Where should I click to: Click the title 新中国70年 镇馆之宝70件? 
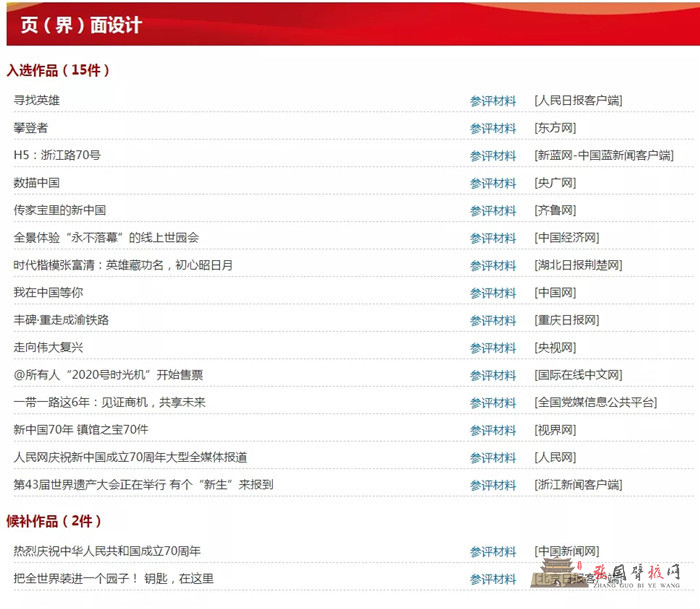pyautogui.click(x=81, y=430)
